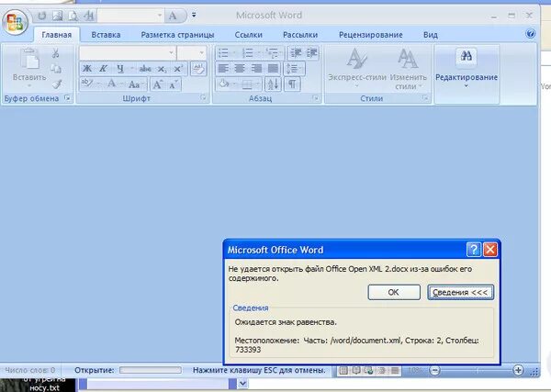Open the Изменить стили dropdown

tap(408, 69)
